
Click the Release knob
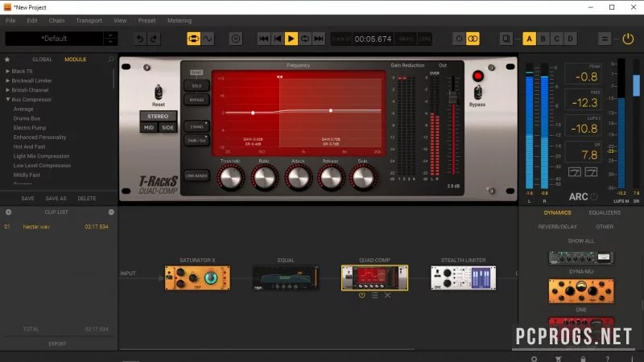pos(331,178)
